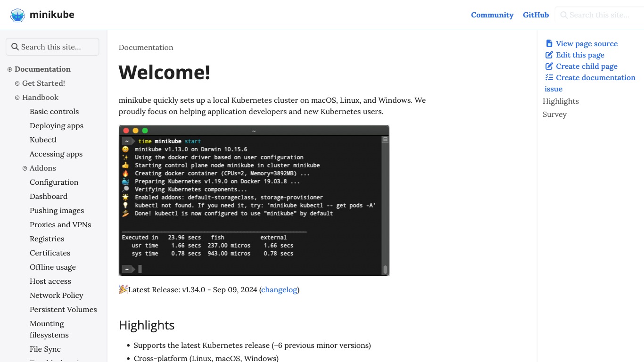Focus the header Search this site field
Screen dimensions: 644x362
point(599,15)
